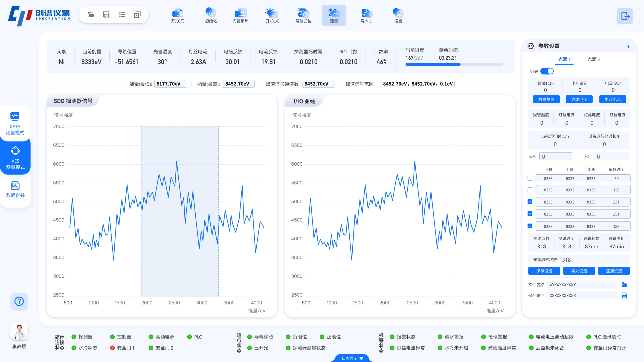The height and width of the screenshot is (362, 644).
Task: Click the 故障复位 button
Action: coord(546,99)
